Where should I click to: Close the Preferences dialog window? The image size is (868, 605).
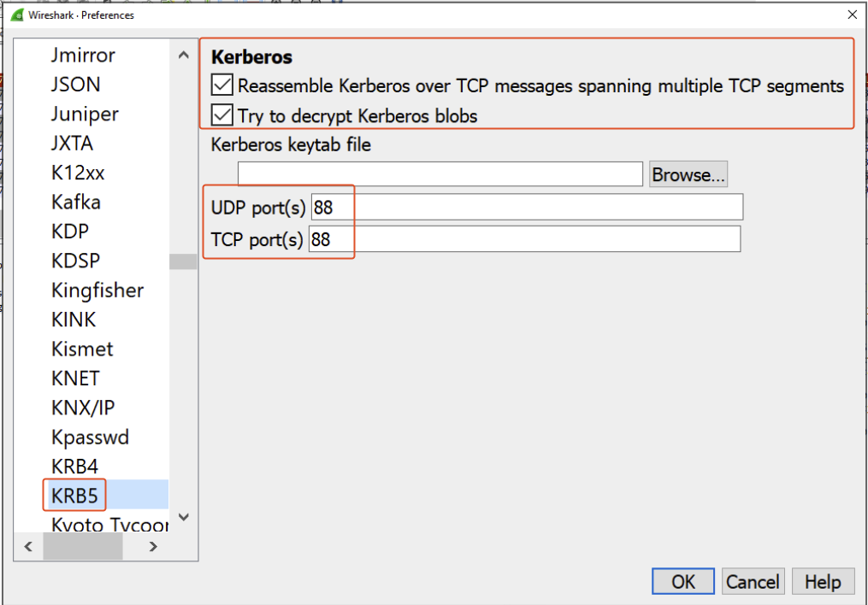point(851,15)
